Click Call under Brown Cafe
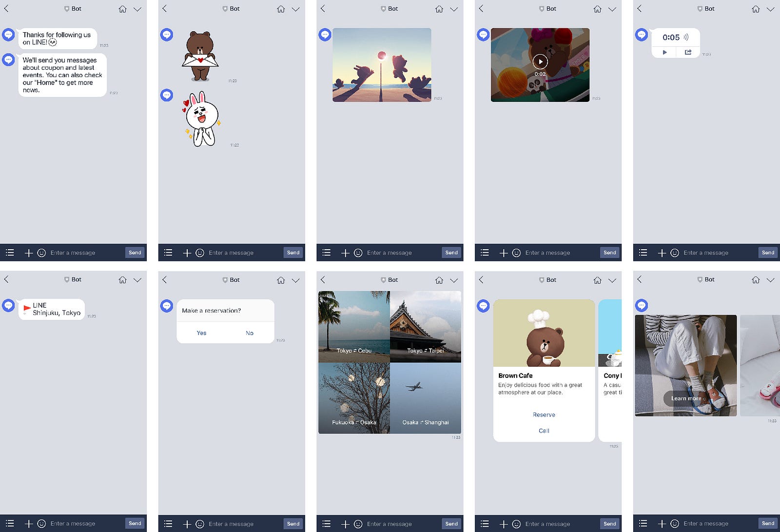This screenshot has height=532, width=780. (x=544, y=431)
